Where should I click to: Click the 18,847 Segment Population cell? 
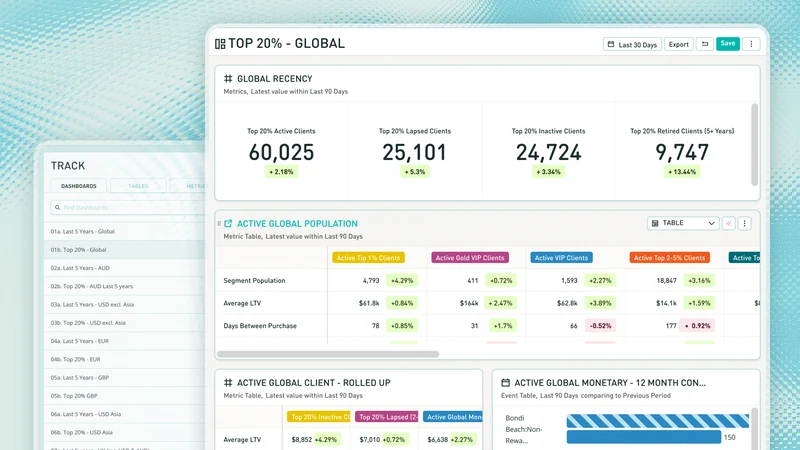coord(666,281)
